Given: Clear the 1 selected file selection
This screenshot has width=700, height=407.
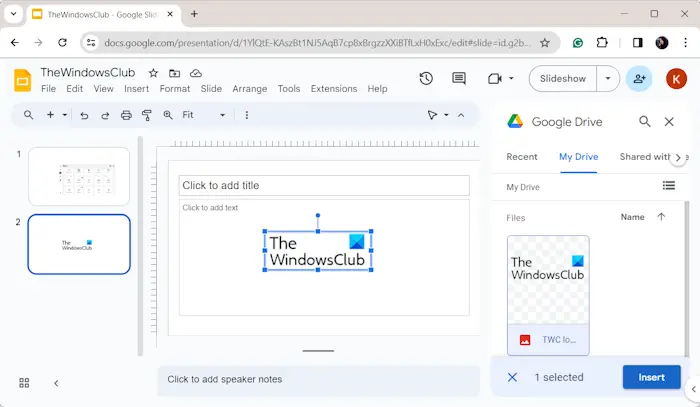Looking at the screenshot, I should pos(512,378).
